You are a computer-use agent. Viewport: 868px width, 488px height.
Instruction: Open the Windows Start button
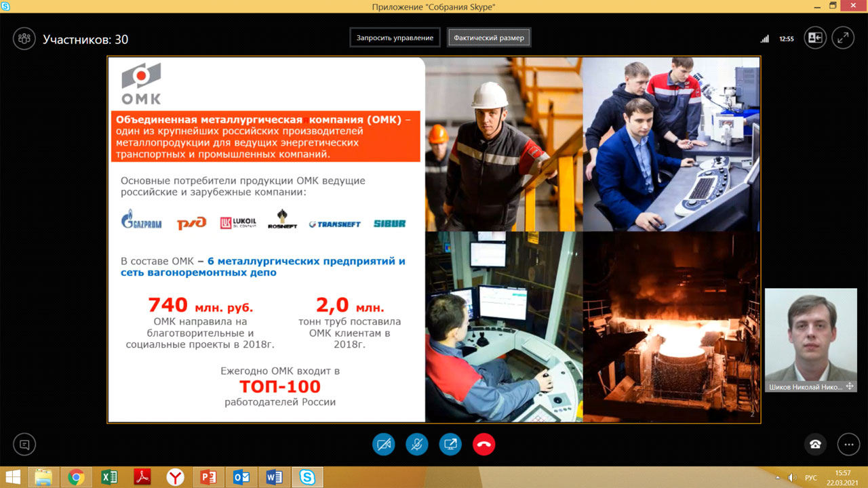pos(13,477)
